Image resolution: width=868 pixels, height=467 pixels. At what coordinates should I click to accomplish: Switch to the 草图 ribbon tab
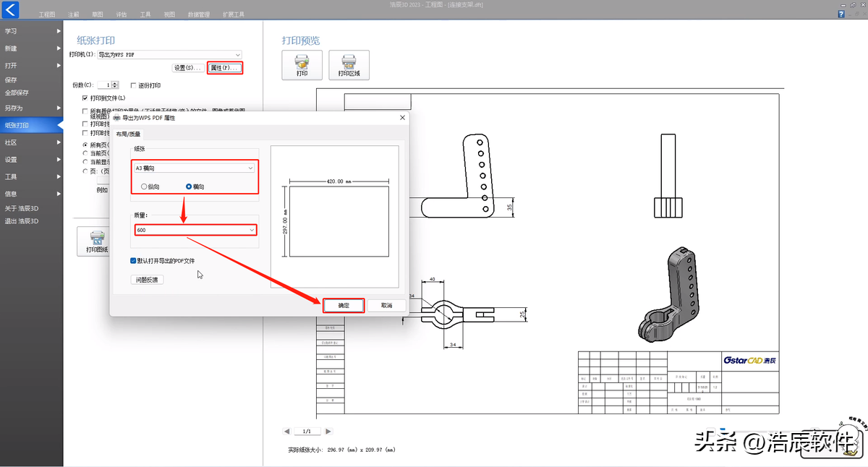(x=98, y=14)
